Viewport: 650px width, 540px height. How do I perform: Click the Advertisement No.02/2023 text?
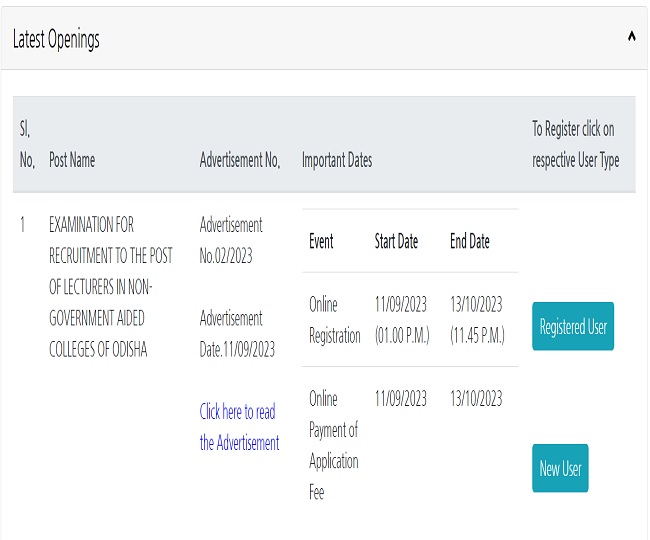click(231, 240)
